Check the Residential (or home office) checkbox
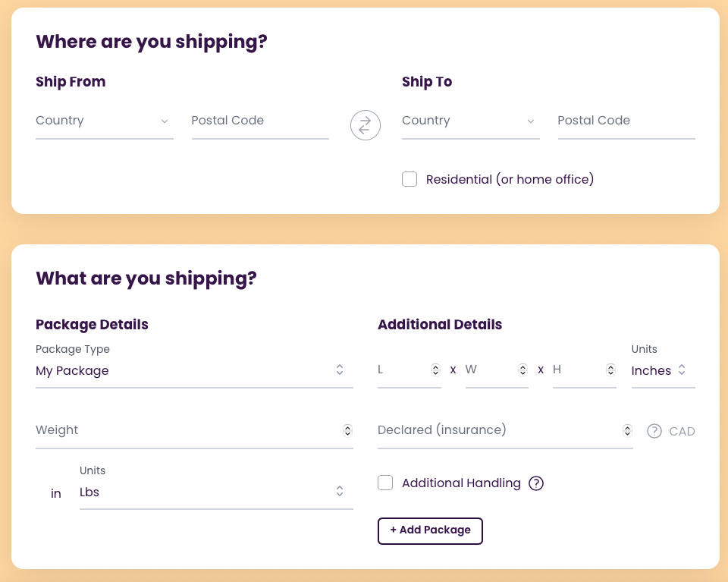Screen dimensions: 728x582 [x=409, y=179]
